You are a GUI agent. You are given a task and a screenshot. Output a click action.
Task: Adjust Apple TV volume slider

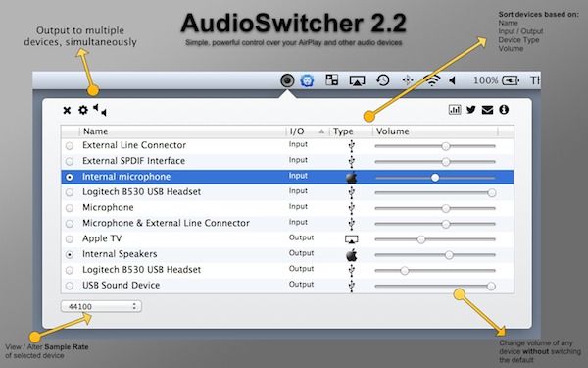tap(435, 239)
